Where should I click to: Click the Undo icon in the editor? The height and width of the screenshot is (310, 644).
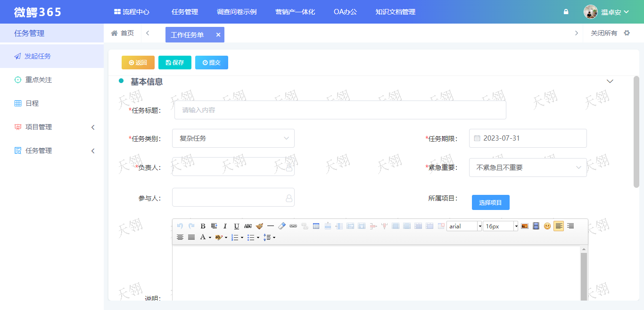(x=180, y=226)
